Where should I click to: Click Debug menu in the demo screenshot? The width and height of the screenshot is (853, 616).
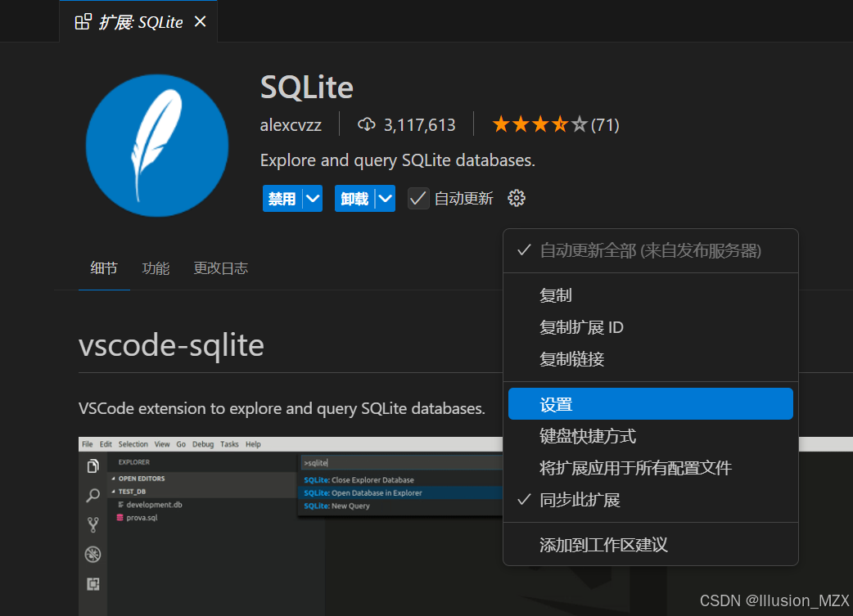coord(203,444)
